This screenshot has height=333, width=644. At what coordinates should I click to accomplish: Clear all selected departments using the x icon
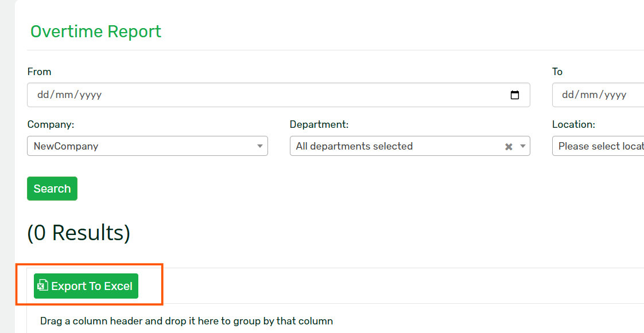[x=508, y=146]
